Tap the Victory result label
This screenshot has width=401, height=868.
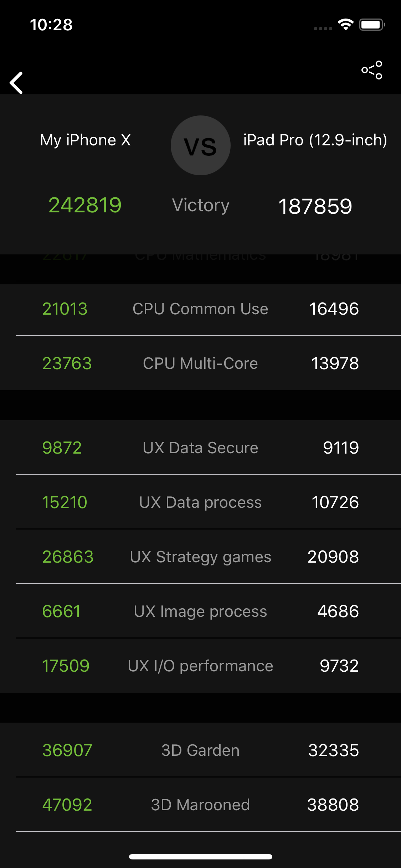click(201, 206)
